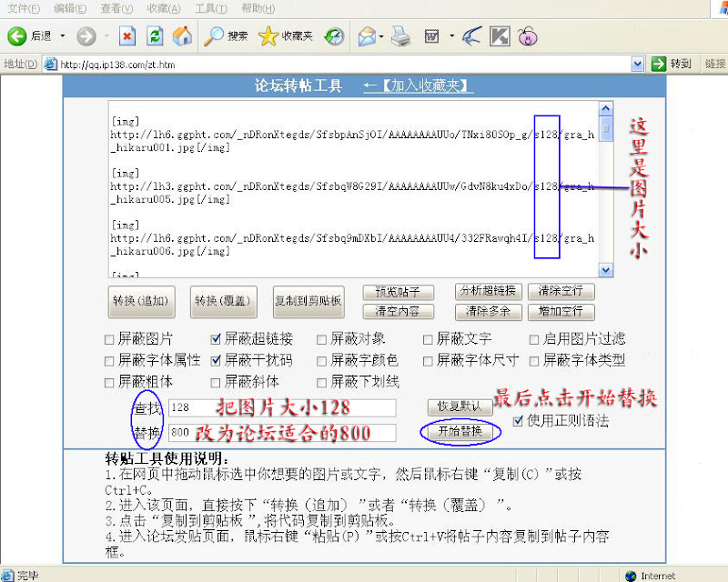Toggle the 屏蔽字体类型 checkbox
This screenshot has height=582, width=728.
534,361
